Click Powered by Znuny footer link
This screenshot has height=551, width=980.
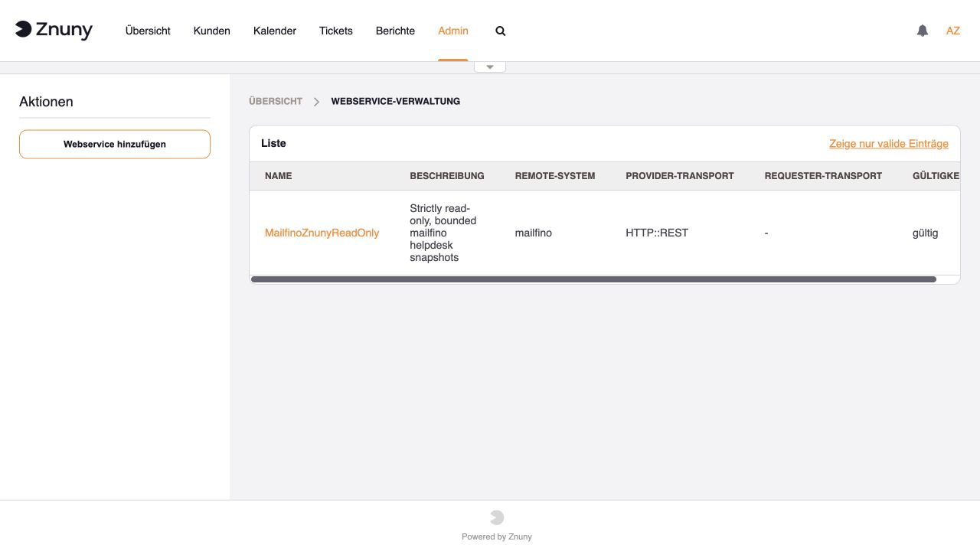click(x=497, y=536)
